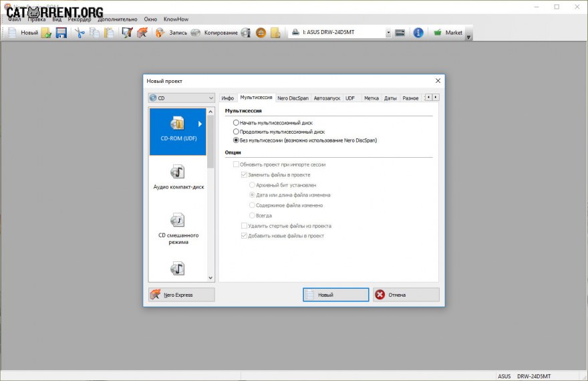
Task: Switch to the Разное tab
Action: click(410, 98)
